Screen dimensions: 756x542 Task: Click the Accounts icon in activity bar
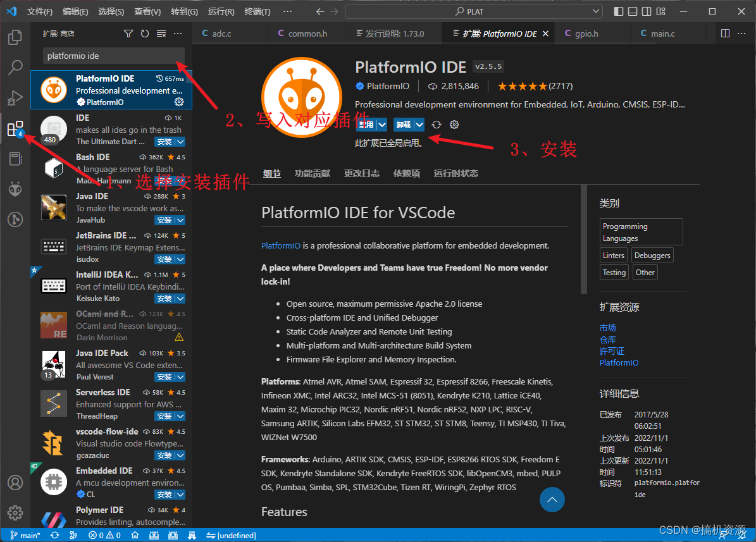coord(15,482)
